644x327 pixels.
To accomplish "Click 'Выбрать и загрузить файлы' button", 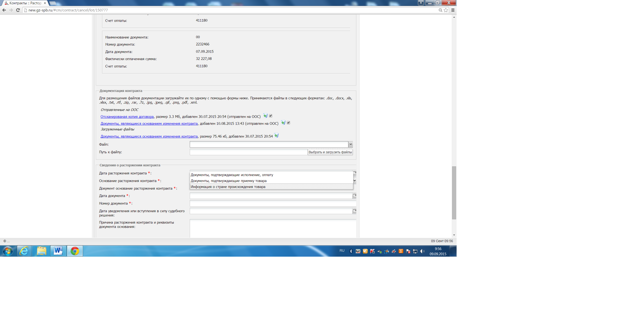I will point(330,152).
